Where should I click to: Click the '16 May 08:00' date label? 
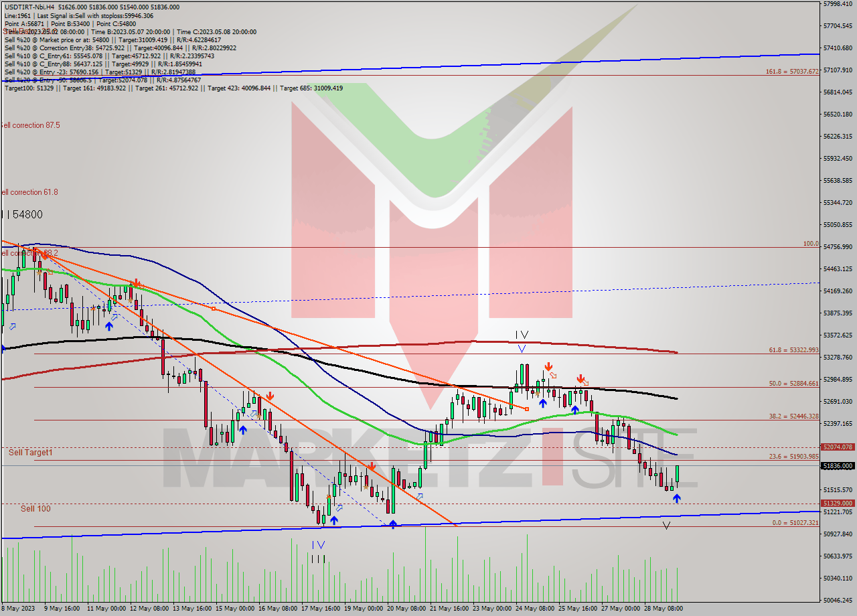[279, 609]
